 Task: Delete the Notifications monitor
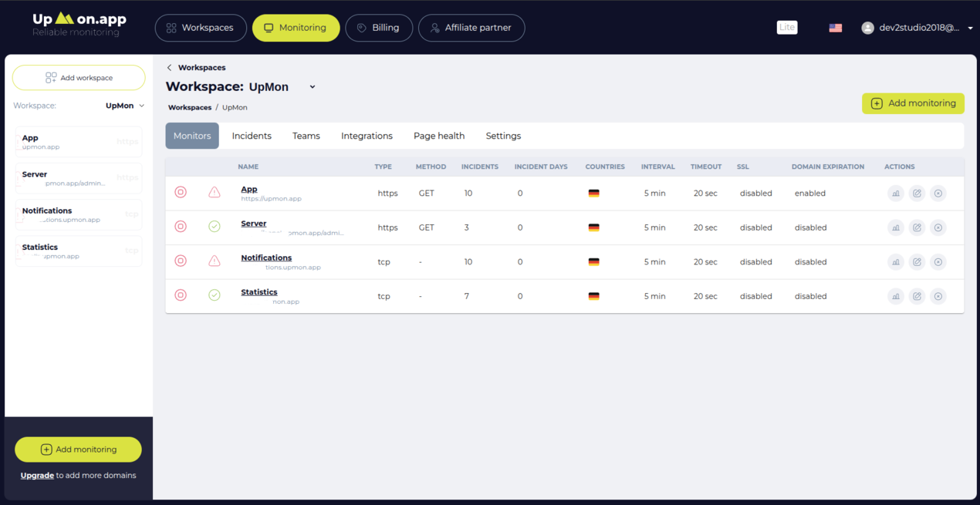click(938, 262)
